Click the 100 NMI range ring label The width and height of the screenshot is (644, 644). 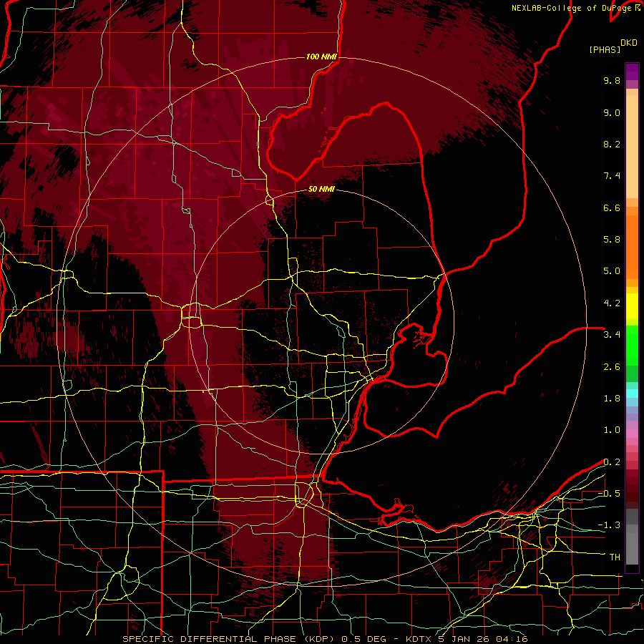pyautogui.click(x=321, y=57)
